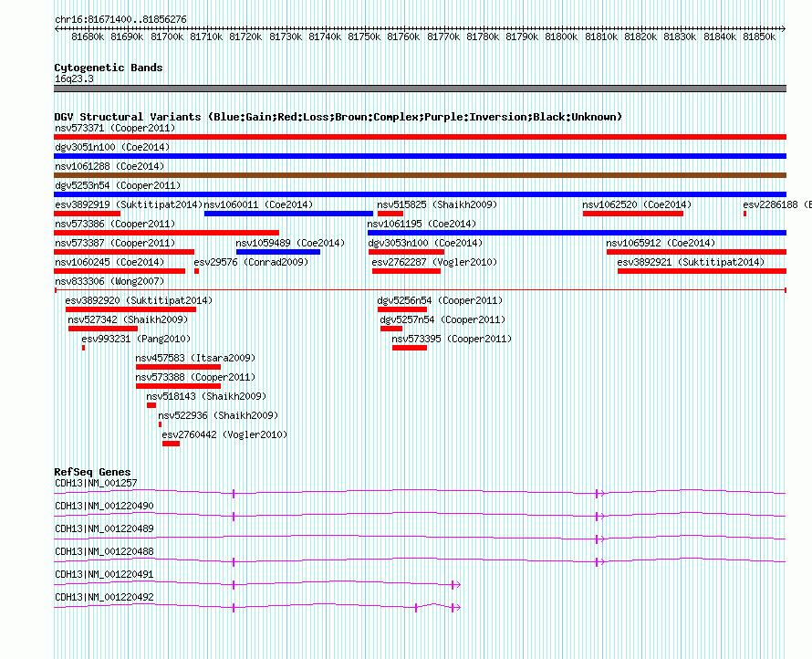Open the esv3892920 (Suktitipat2014) label
This screenshot has width=812, height=659.
(139, 300)
